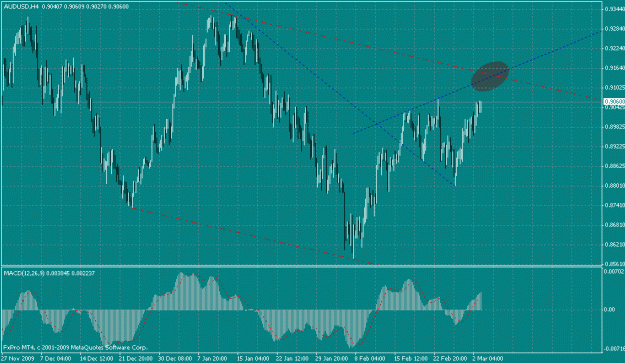This screenshot has height=363, width=625.
Task: Click the 0.8681 price axis value
Action: pos(616,225)
